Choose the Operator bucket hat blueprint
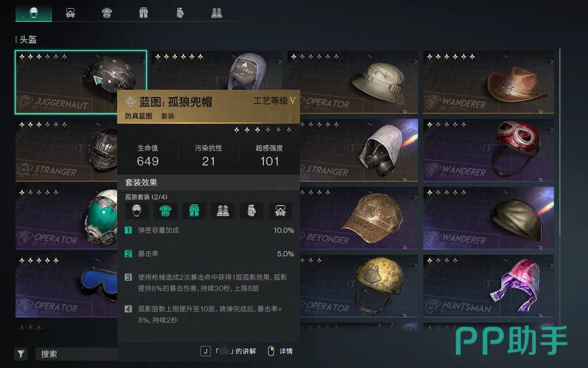Screen dimensions: 588x368 (x=353, y=82)
